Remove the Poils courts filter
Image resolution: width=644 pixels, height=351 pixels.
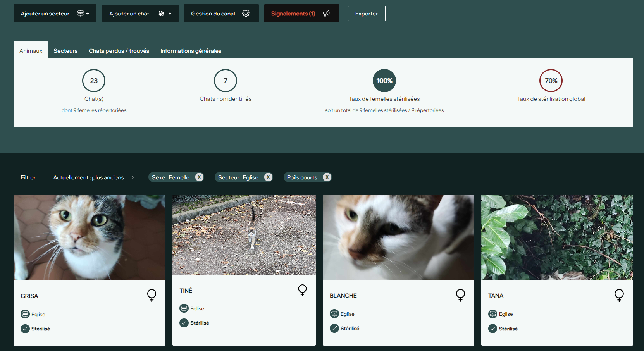tap(327, 177)
